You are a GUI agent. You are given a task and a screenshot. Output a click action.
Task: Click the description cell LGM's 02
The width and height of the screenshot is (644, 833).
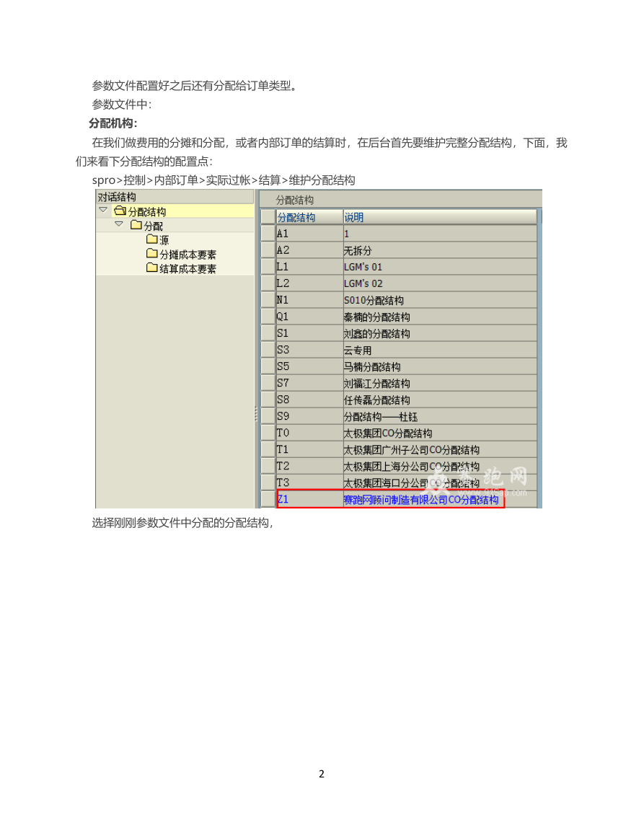(x=440, y=283)
